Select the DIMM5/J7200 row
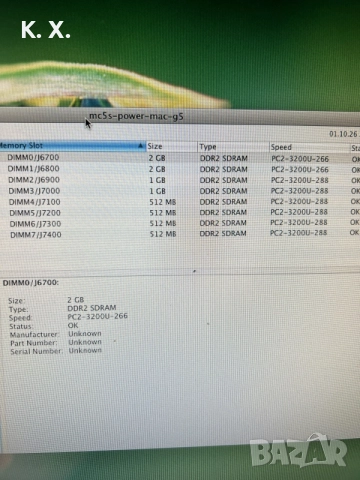 click(180, 213)
